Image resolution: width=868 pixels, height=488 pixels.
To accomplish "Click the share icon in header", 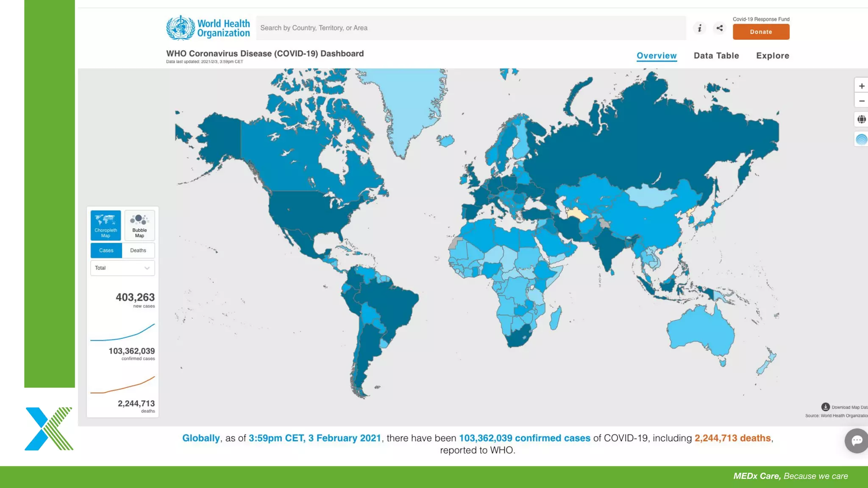I will tap(720, 28).
